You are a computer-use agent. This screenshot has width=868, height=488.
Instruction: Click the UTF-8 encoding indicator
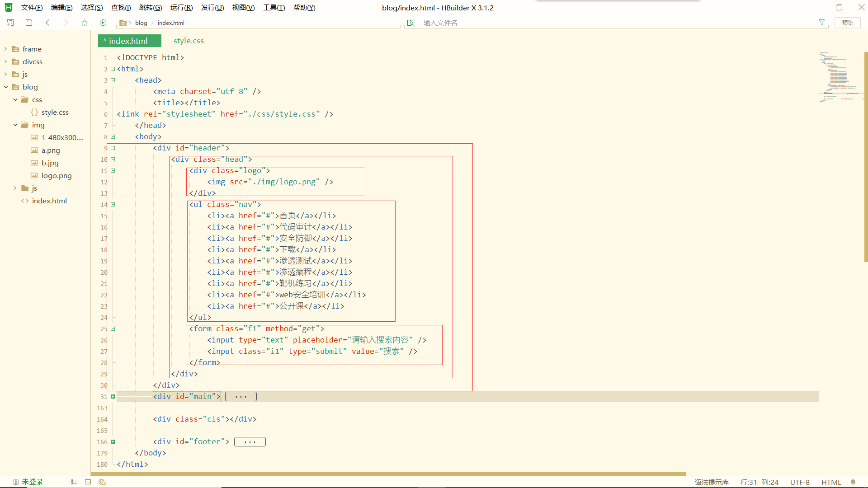800,482
